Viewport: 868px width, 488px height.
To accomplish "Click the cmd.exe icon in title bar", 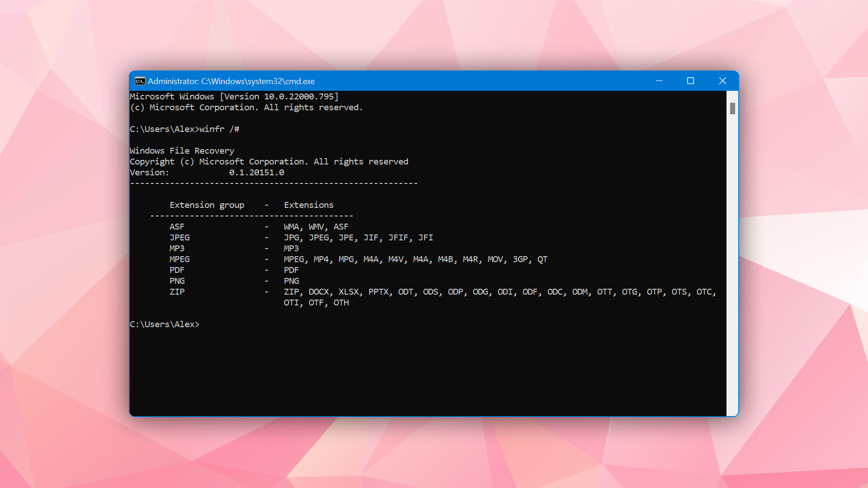I will [140, 81].
